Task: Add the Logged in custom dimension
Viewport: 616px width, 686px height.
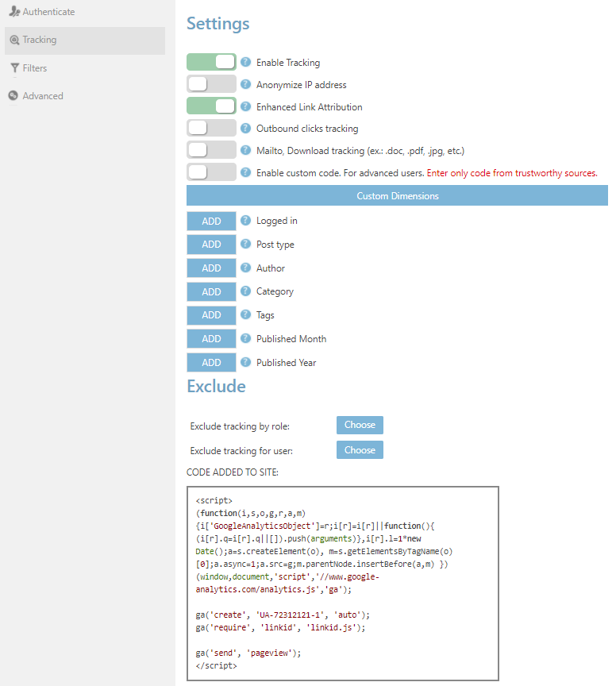Action: (211, 221)
